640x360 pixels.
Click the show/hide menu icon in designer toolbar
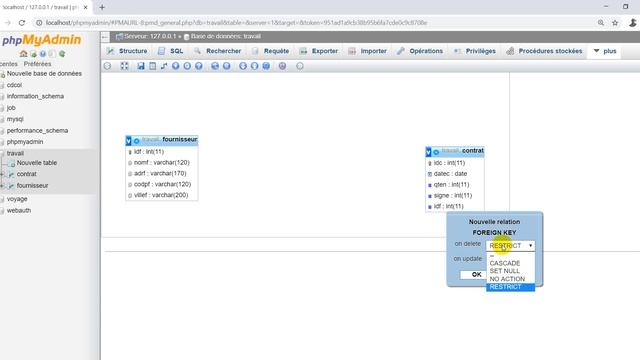click(107, 66)
